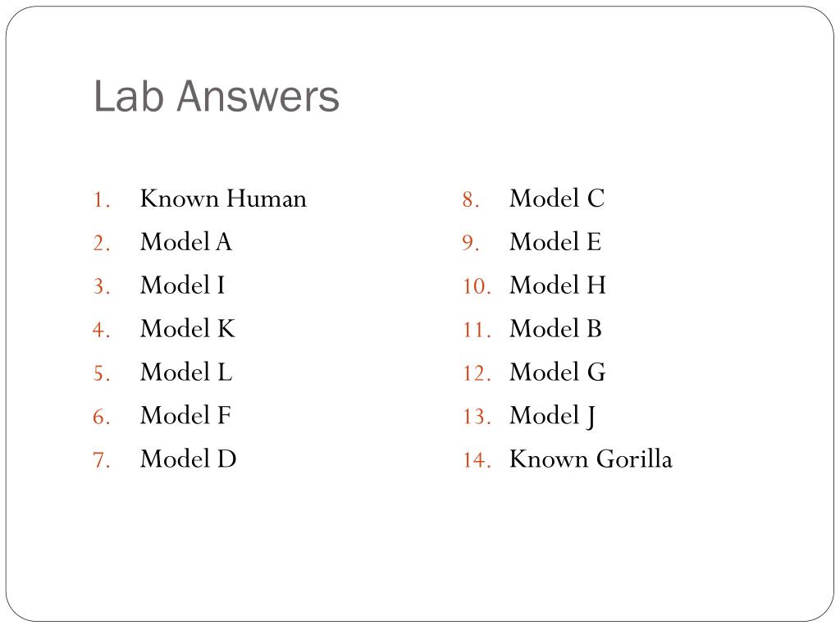
Task: Select the Known Human list entry
Action: [x=223, y=199]
